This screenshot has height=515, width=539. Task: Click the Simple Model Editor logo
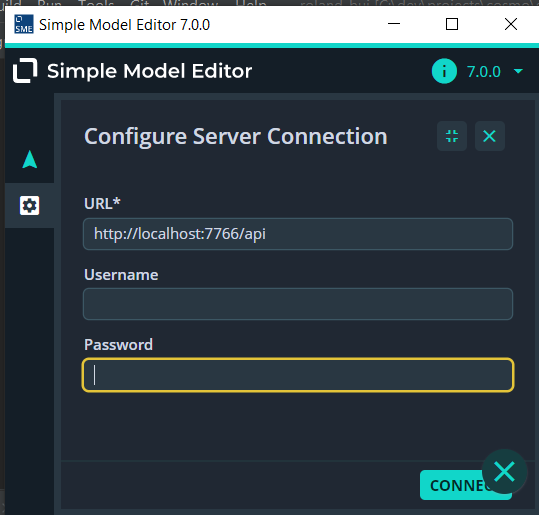(x=25, y=71)
